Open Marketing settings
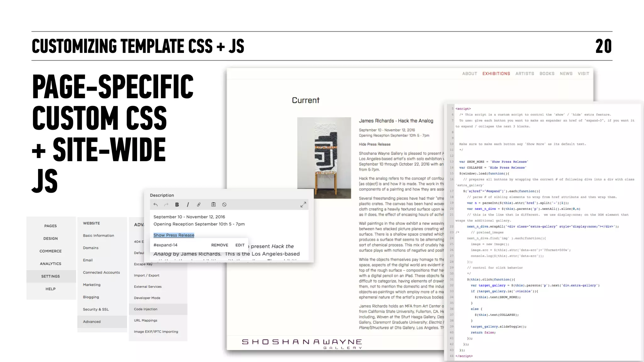This screenshot has height=362, width=644. point(92,285)
